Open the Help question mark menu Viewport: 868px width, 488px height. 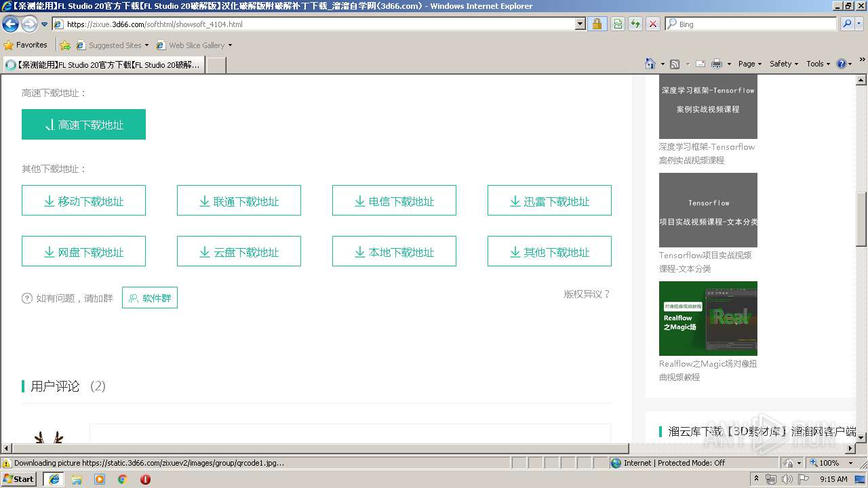click(x=844, y=64)
